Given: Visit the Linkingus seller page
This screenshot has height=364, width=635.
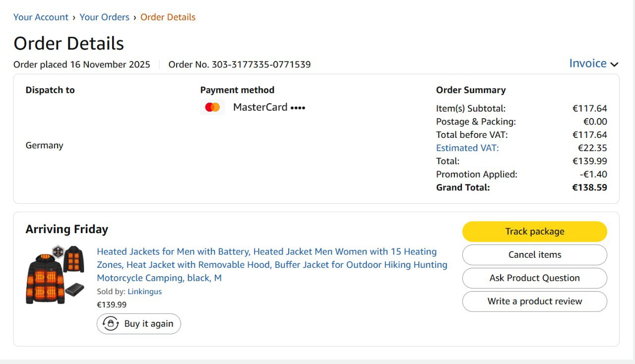Looking at the screenshot, I should tap(144, 292).
